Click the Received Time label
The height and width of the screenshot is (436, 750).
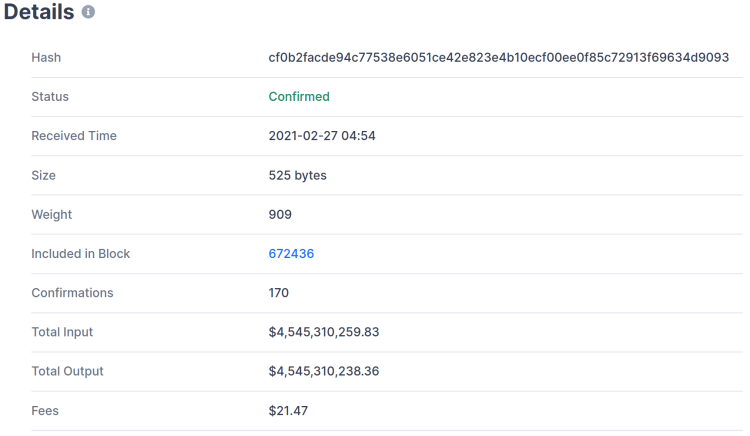(74, 136)
